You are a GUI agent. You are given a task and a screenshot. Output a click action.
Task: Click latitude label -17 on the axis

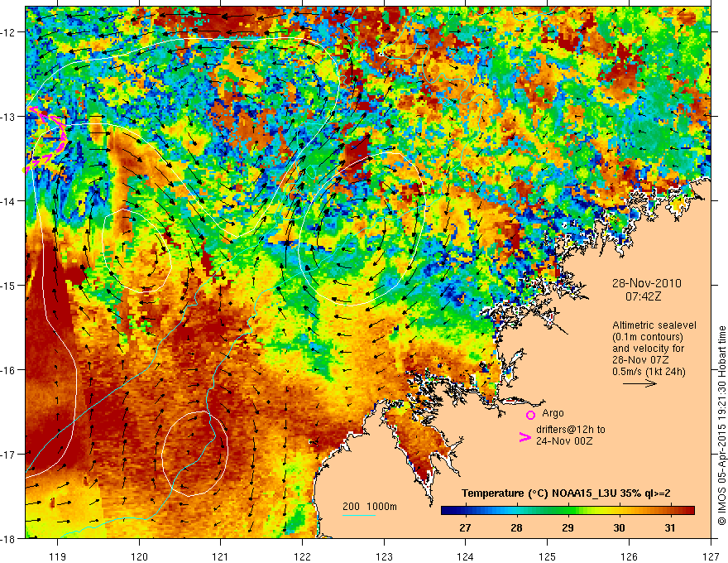point(8,455)
